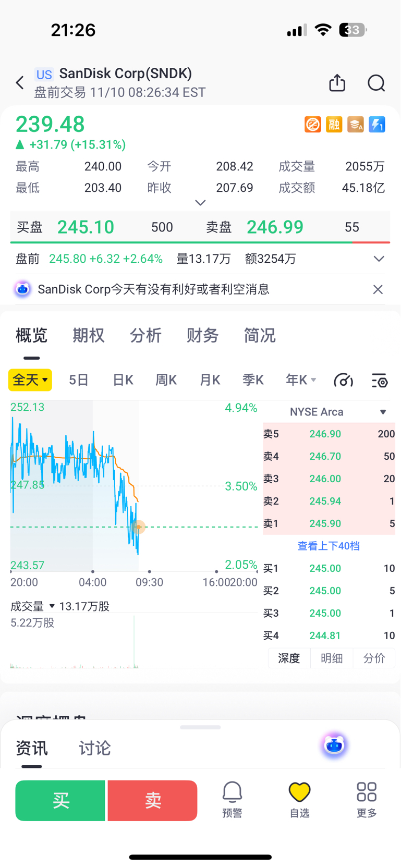Image resolution: width=401 pixels, height=868 pixels.
Task: Select the 深度 depth view
Action: [x=289, y=658]
